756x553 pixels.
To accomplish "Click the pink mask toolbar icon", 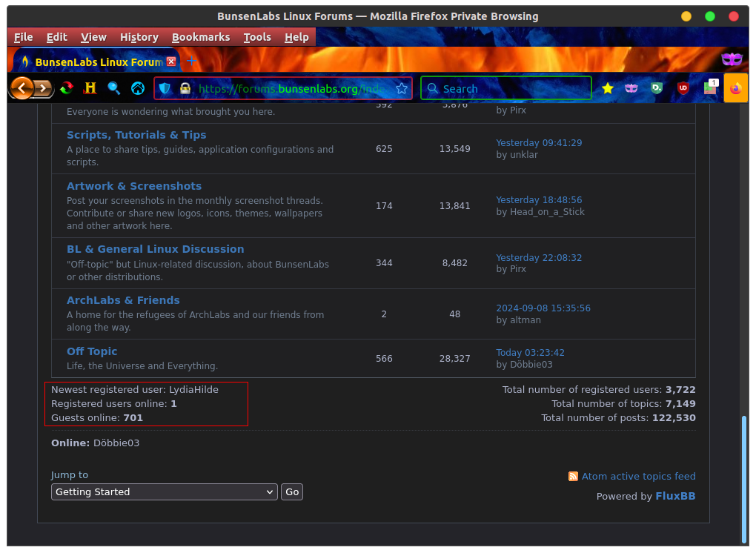I will (631, 88).
